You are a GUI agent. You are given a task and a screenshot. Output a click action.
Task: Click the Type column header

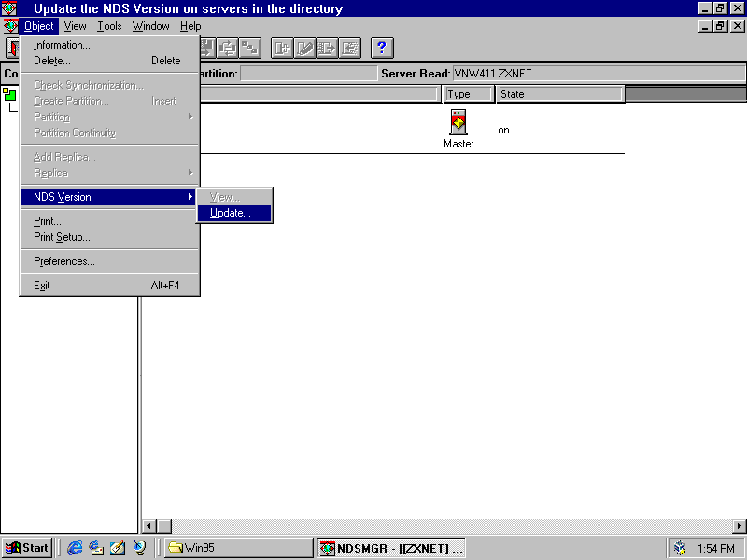(468, 94)
